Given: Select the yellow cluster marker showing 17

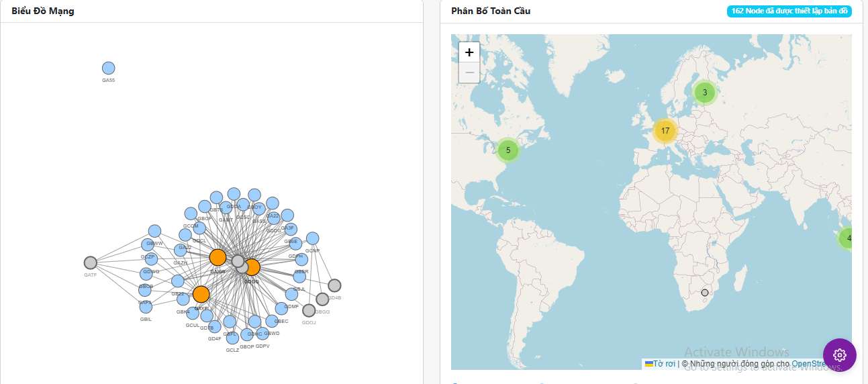Looking at the screenshot, I should [x=665, y=131].
